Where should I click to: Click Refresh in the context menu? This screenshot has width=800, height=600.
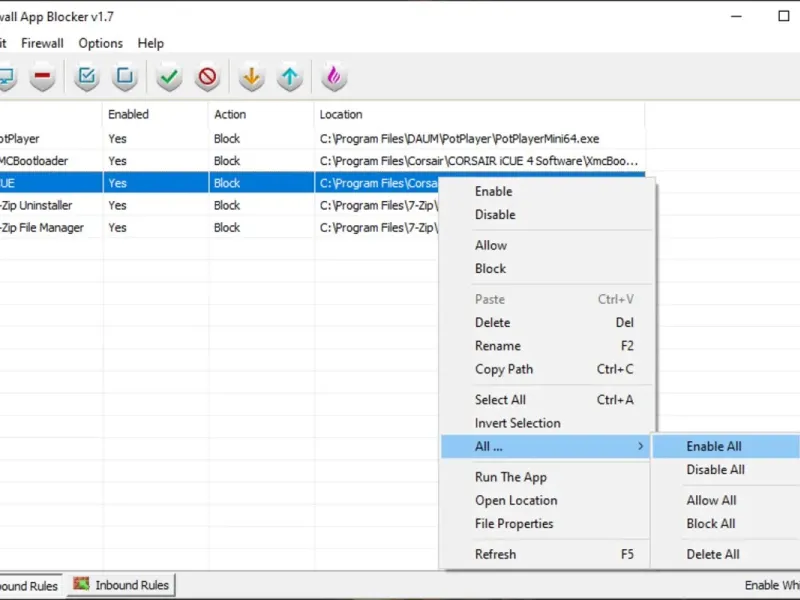(495, 554)
